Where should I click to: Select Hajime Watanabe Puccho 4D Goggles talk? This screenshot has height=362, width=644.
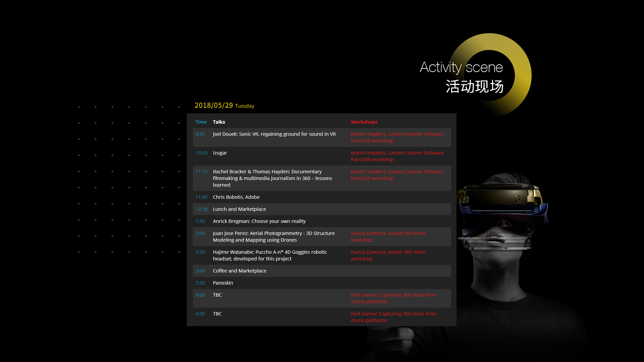tap(270, 255)
